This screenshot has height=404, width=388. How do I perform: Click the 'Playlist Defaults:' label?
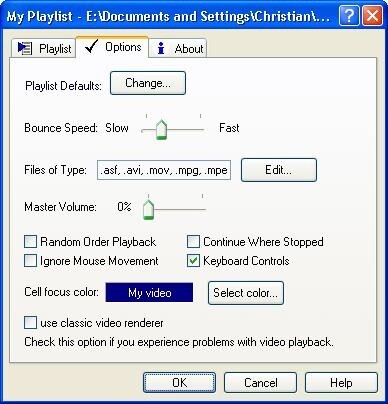63,86
